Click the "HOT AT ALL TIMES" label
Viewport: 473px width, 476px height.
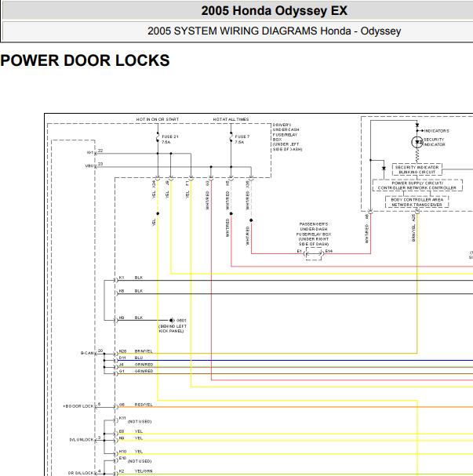[x=231, y=119]
